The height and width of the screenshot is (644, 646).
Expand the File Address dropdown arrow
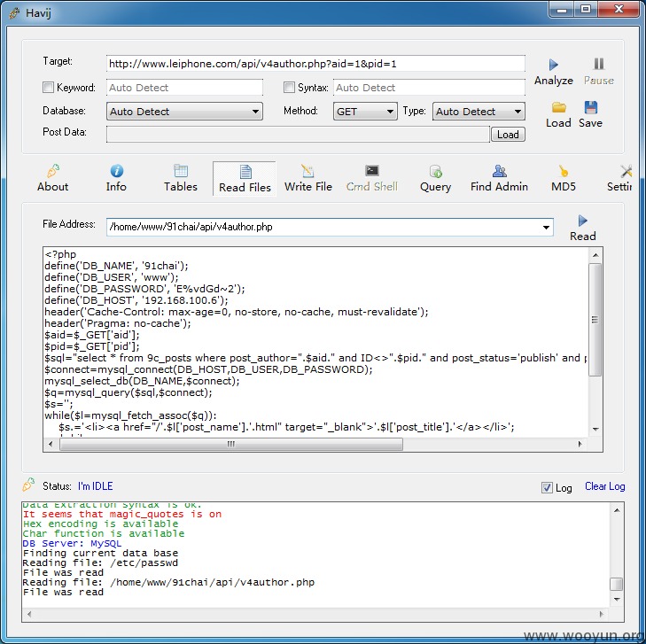546,228
